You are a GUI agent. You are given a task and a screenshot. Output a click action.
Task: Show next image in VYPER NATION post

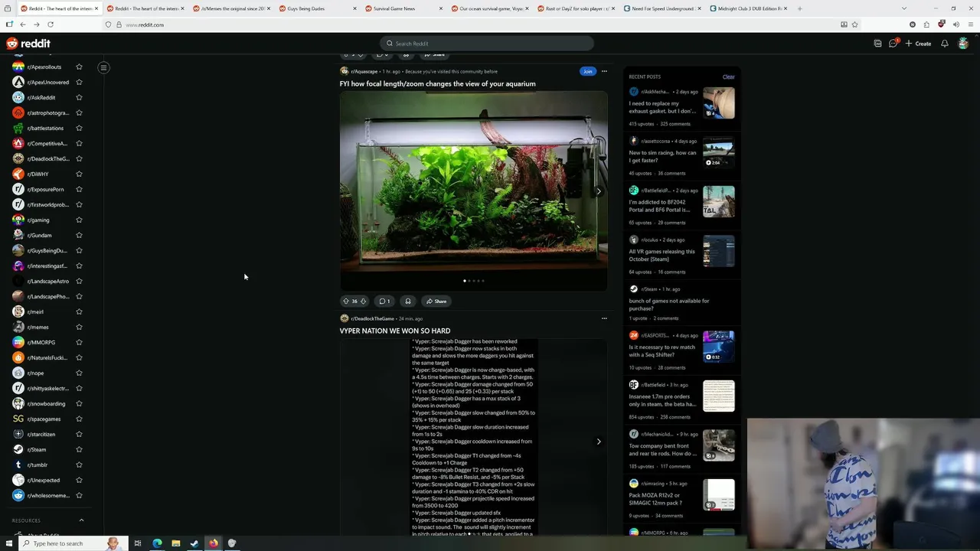[599, 442]
